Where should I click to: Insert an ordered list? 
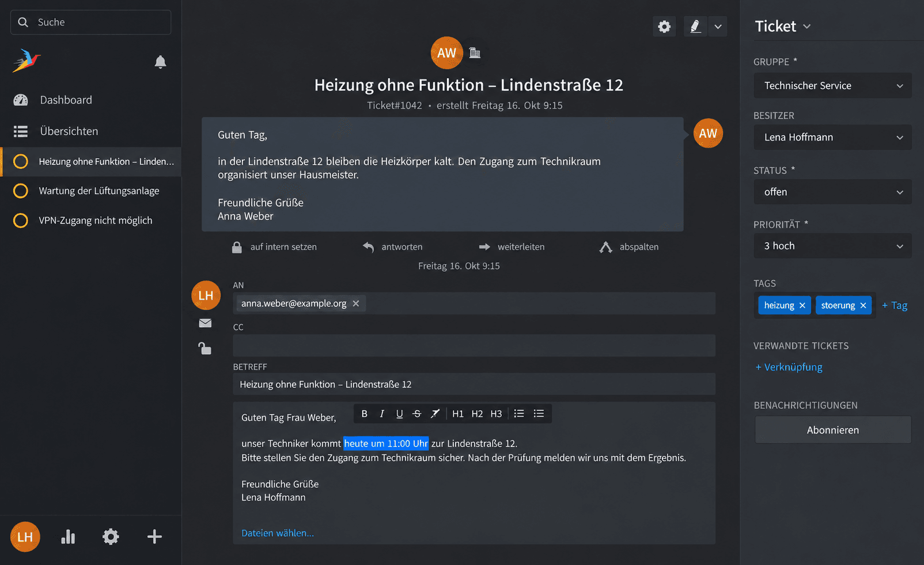click(519, 414)
